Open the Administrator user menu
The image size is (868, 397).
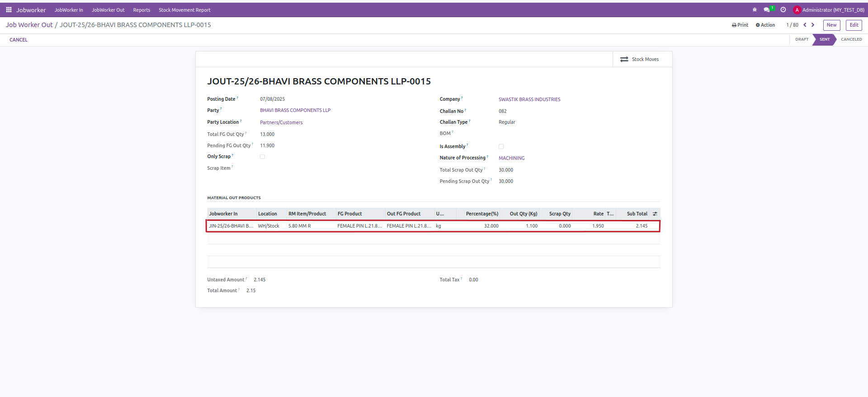click(x=829, y=10)
